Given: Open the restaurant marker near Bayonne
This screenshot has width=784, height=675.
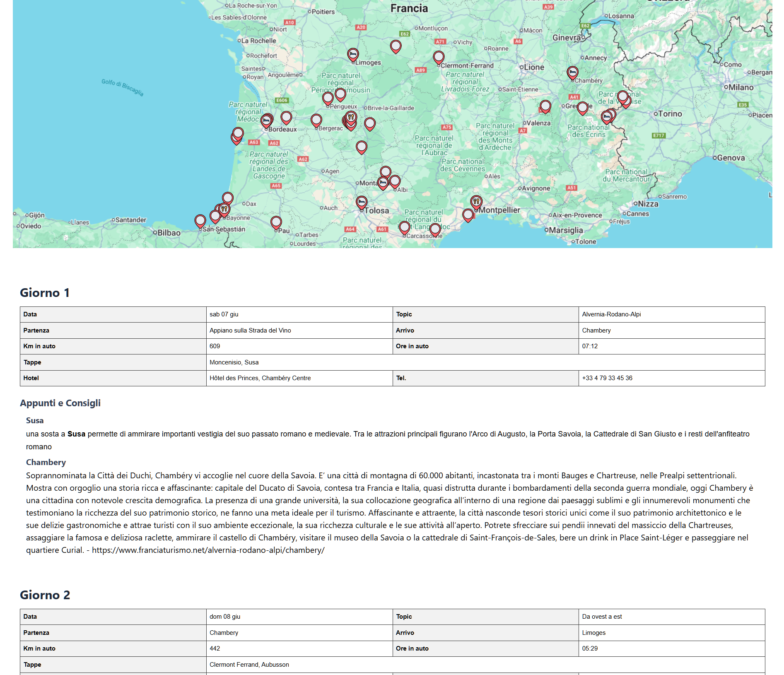Looking at the screenshot, I should [224, 209].
